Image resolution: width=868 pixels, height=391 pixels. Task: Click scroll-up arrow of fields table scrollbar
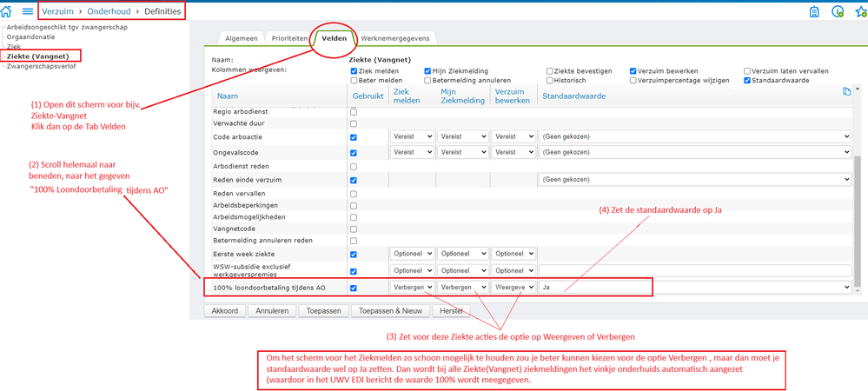[858, 89]
